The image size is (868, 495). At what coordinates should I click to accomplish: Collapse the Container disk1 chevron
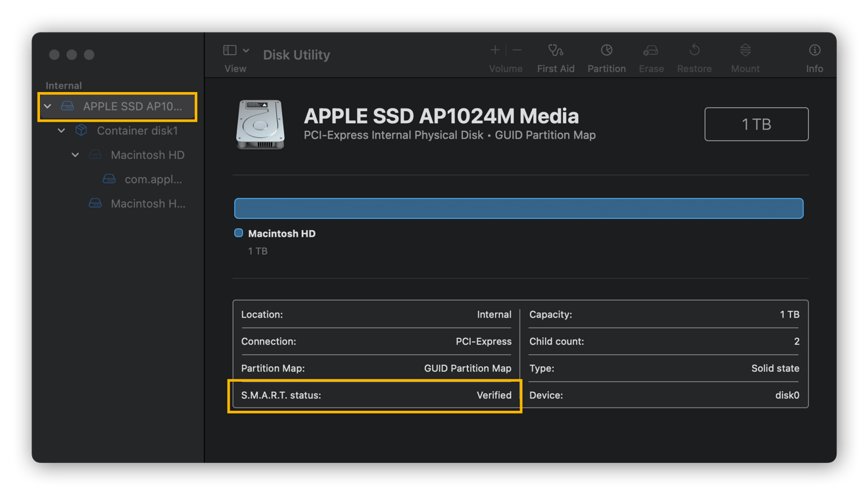(61, 131)
